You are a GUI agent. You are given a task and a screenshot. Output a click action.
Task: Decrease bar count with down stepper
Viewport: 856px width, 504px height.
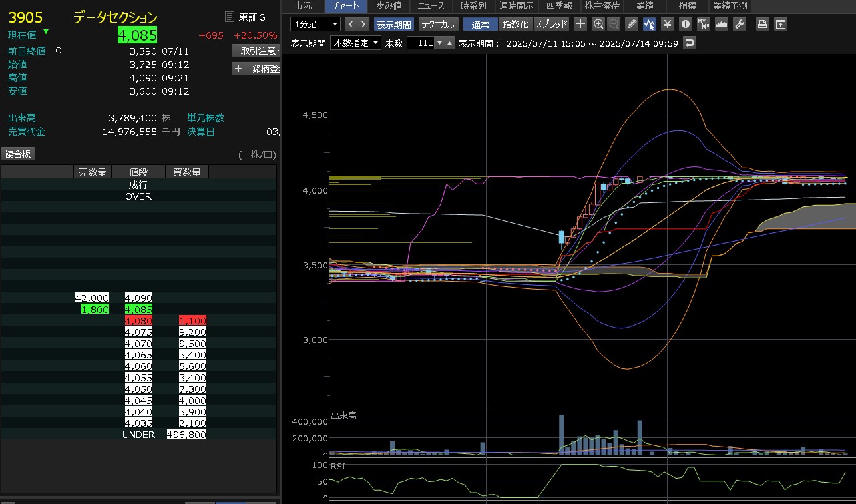click(439, 43)
